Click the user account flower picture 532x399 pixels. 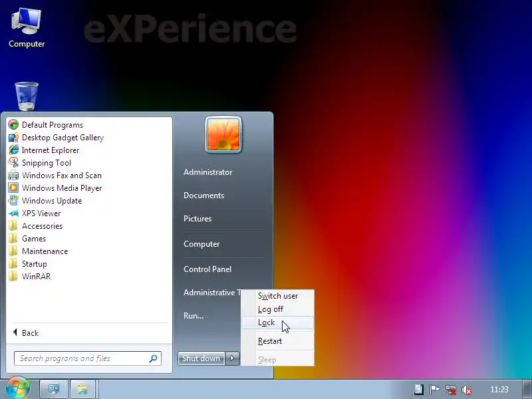pyautogui.click(x=223, y=135)
